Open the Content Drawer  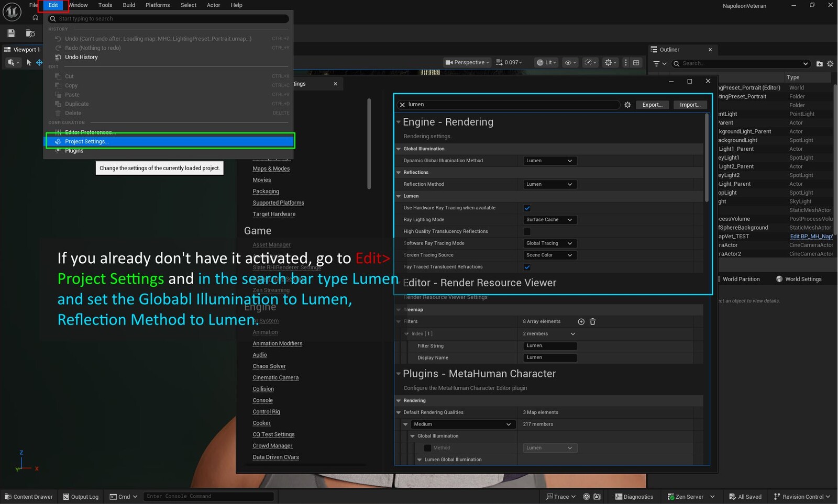29,497
